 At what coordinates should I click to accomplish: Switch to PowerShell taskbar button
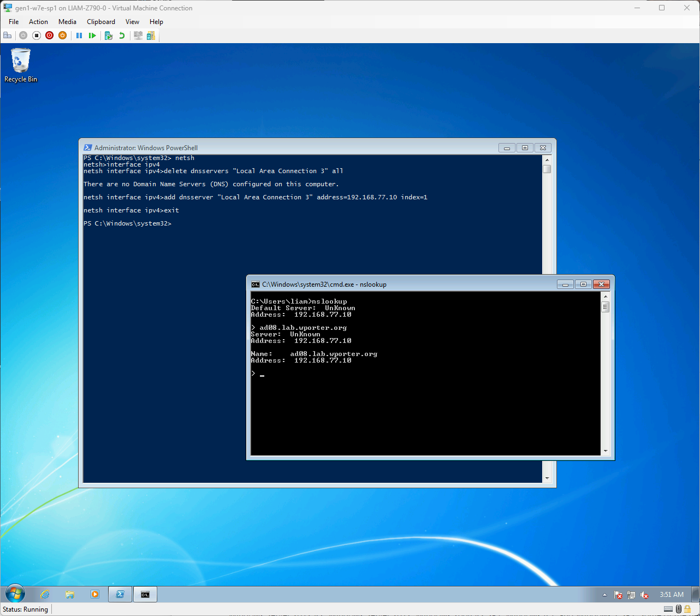[120, 594]
